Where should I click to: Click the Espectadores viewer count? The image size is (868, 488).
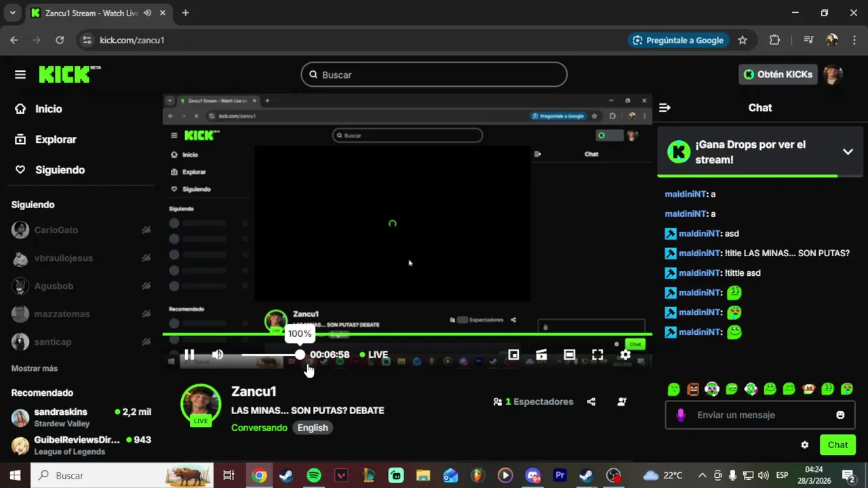534,401
